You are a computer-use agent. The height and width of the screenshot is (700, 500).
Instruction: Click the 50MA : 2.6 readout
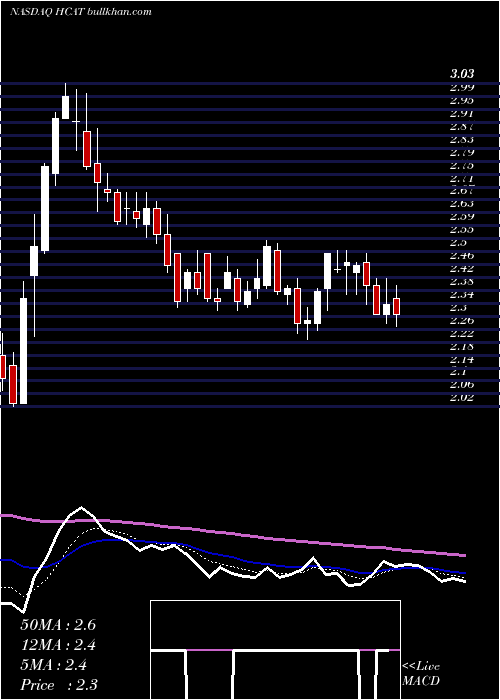[x=58, y=625]
